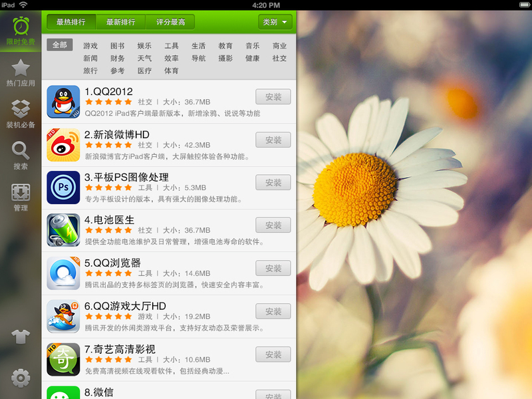Tap the 微信 green app icon
The width and height of the screenshot is (532, 399).
pos(63,392)
